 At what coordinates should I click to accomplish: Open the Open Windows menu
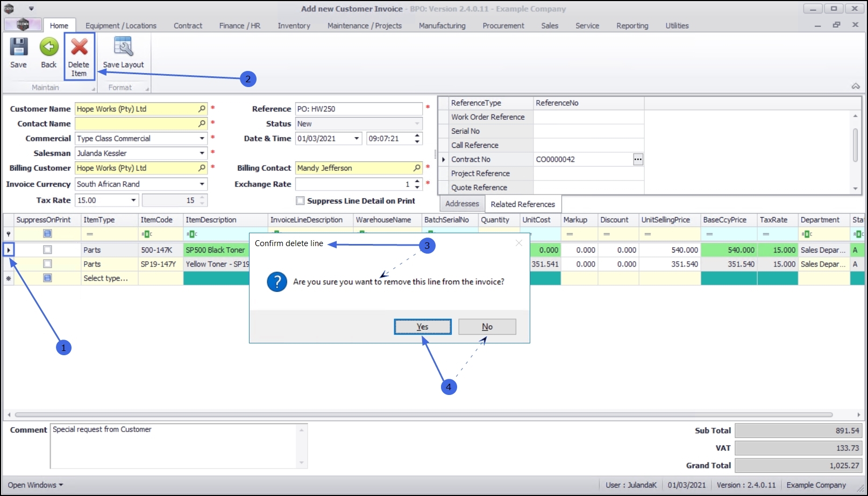[x=35, y=485]
